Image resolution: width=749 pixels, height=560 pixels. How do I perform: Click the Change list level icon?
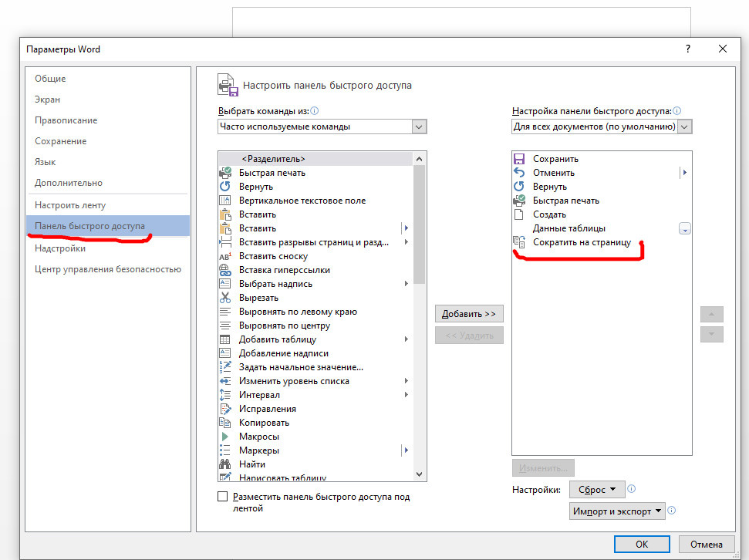click(225, 381)
